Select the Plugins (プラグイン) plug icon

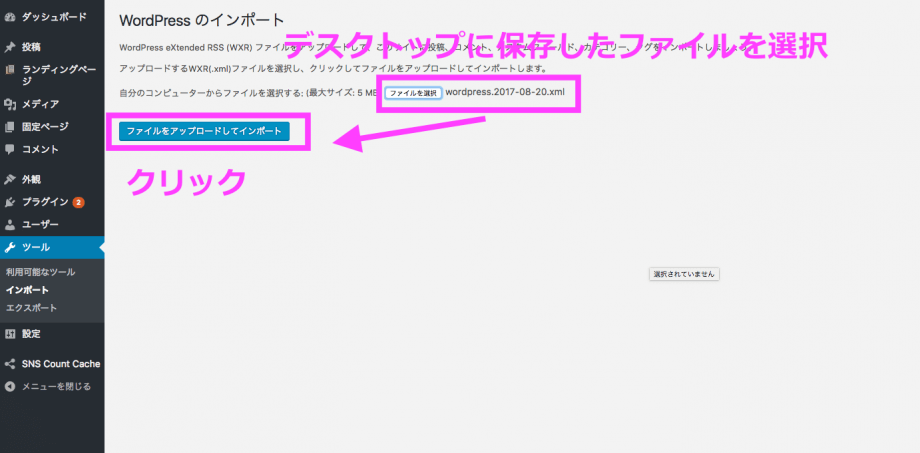point(10,202)
